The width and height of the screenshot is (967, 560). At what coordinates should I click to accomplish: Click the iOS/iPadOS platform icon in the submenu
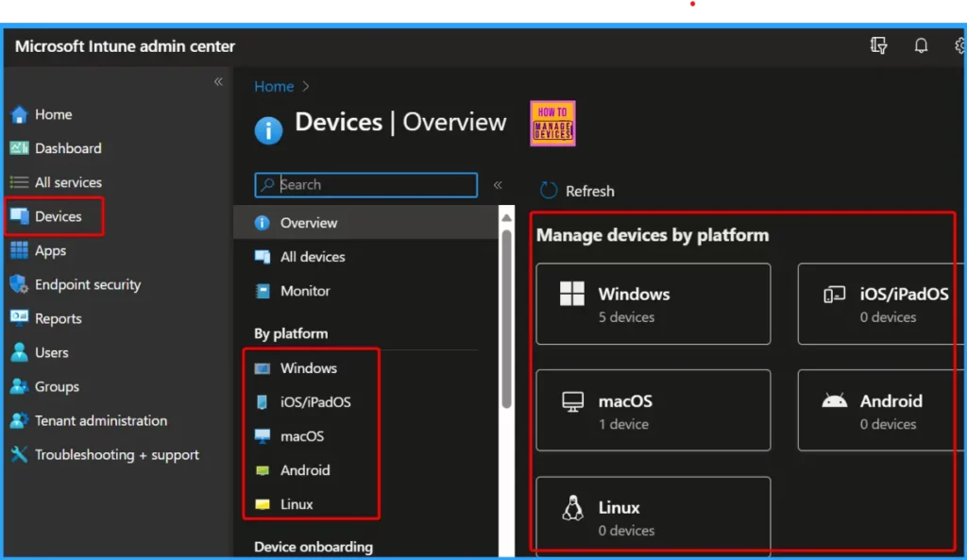(x=263, y=402)
